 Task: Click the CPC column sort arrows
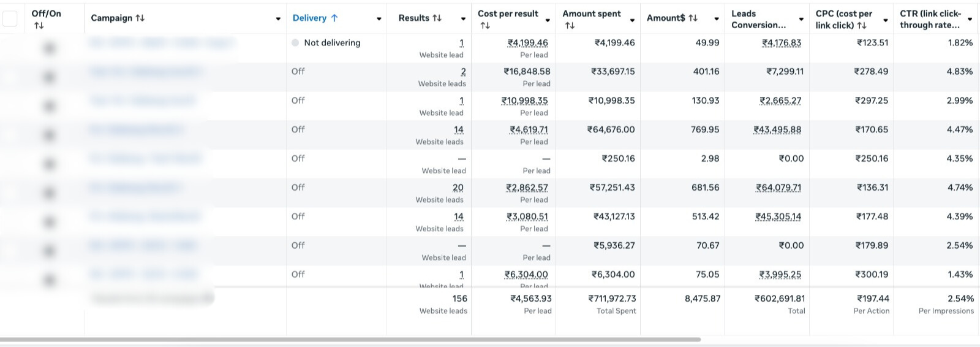tap(862, 26)
